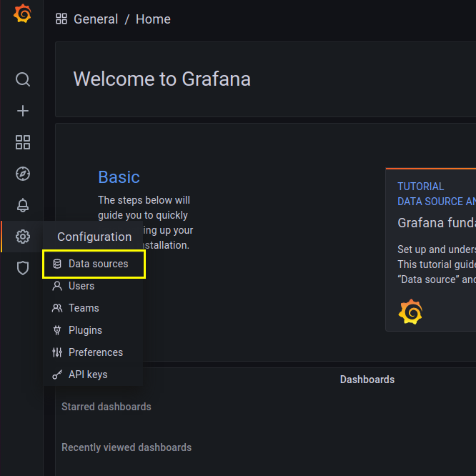Click the dashboards grid icon beside General

click(61, 19)
